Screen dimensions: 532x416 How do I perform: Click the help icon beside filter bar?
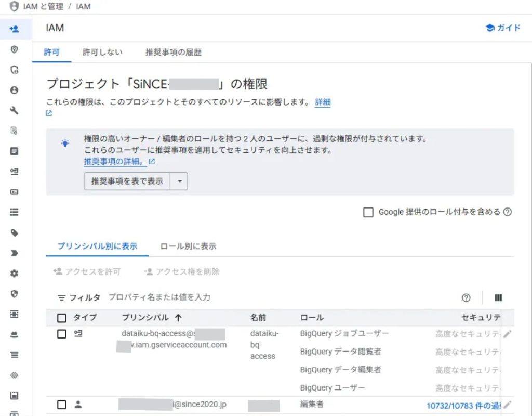coord(466,298)
